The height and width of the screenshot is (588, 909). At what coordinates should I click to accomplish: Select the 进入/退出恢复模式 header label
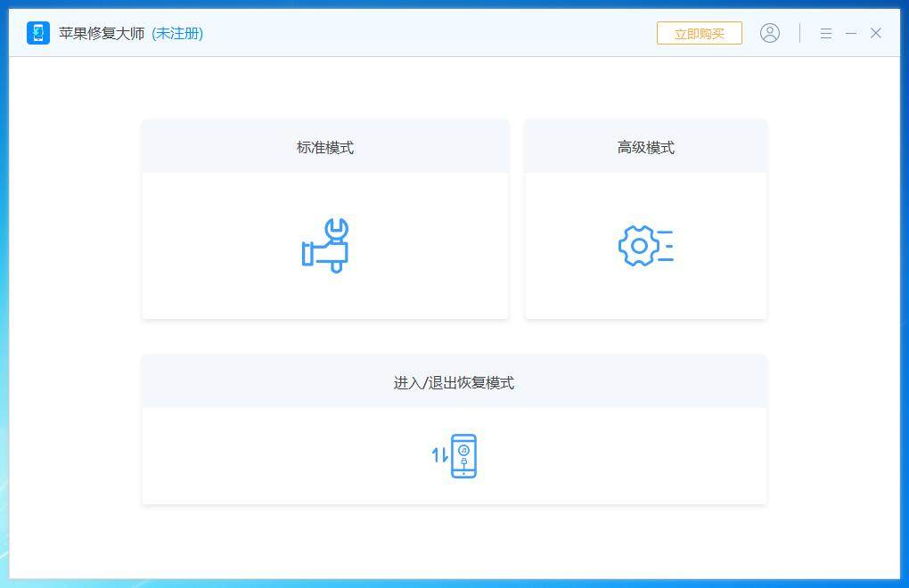point(454,383)
